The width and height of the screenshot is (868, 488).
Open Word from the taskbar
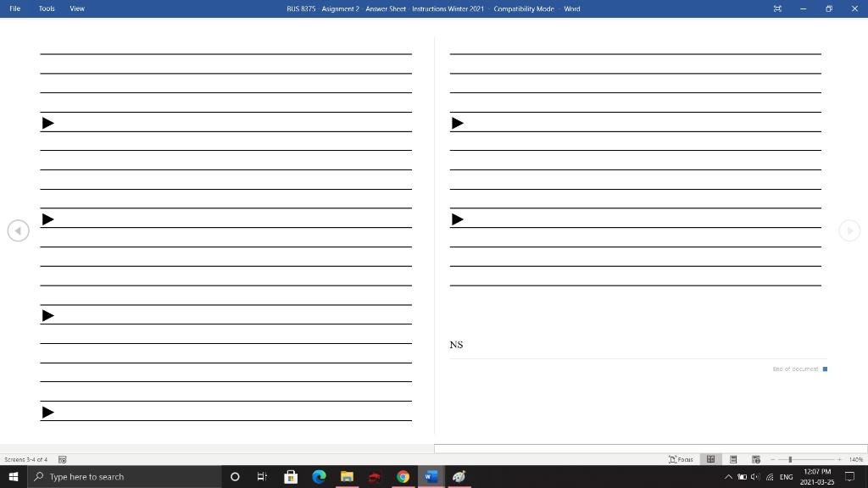pos(431,477)
